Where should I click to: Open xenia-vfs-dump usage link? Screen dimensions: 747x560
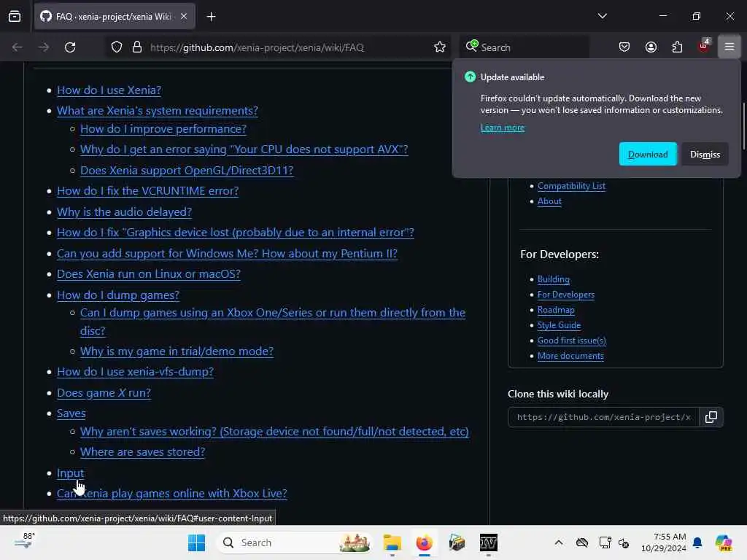(135, 371)
